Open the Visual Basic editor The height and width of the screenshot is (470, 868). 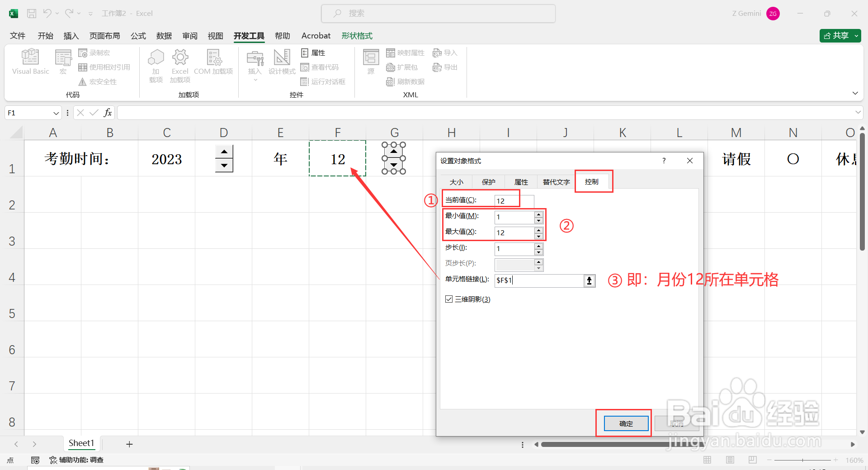coord(30,62)
